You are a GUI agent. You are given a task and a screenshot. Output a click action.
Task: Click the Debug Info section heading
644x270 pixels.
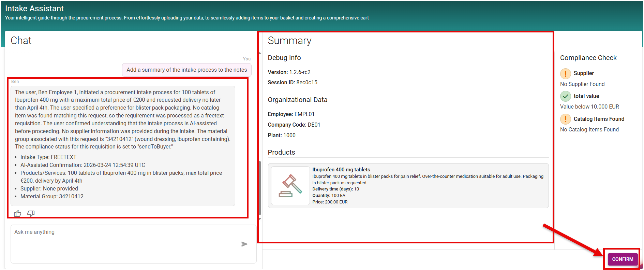(284, 58)
